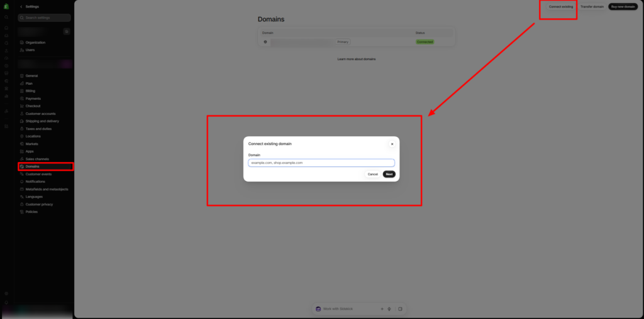The height and width of the screenshot is (319, 644).
Task: Click the Home icon in left rail
Action: coord(6,28)
